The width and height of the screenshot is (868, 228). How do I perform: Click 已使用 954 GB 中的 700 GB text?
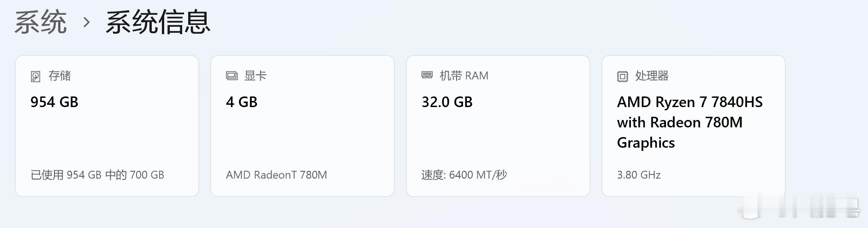(x=97, y=175)
